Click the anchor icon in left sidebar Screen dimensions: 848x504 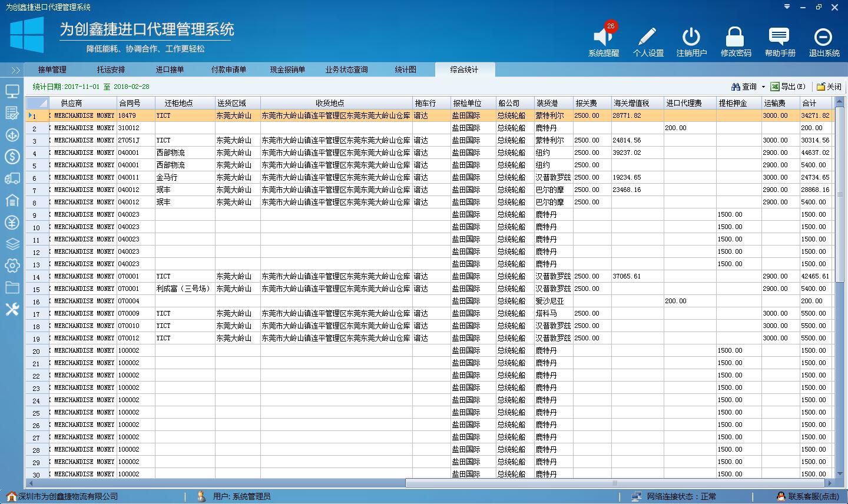[12, 135]
